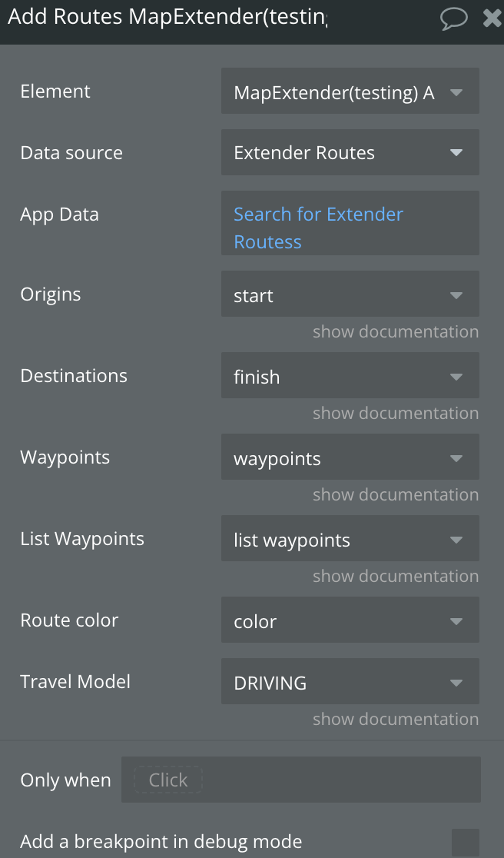The height and width of the screenshot is (858, 504).
Task: Expand the Waypoints dropdown
Action: point(350,457)
